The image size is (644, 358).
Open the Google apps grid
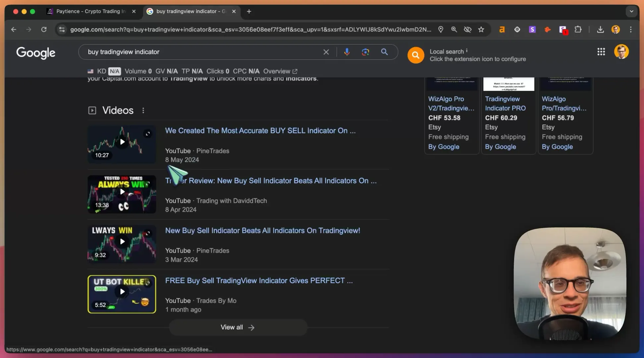coord(601,52)
